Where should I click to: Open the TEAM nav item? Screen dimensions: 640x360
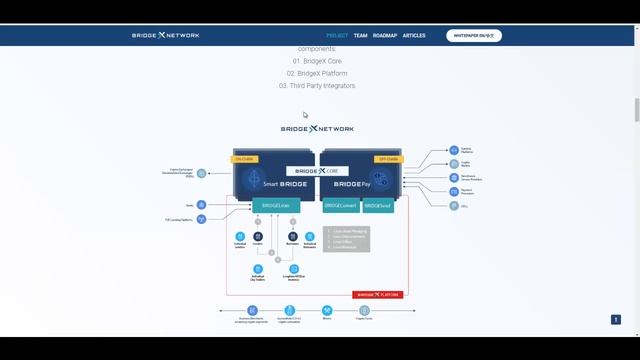(360, 36)
